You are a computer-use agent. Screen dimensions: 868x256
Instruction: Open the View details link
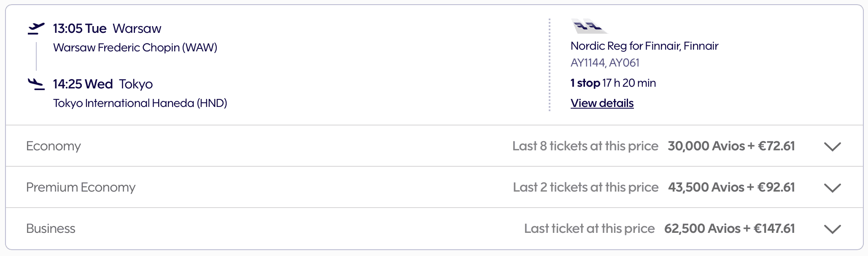coord(602,103)
